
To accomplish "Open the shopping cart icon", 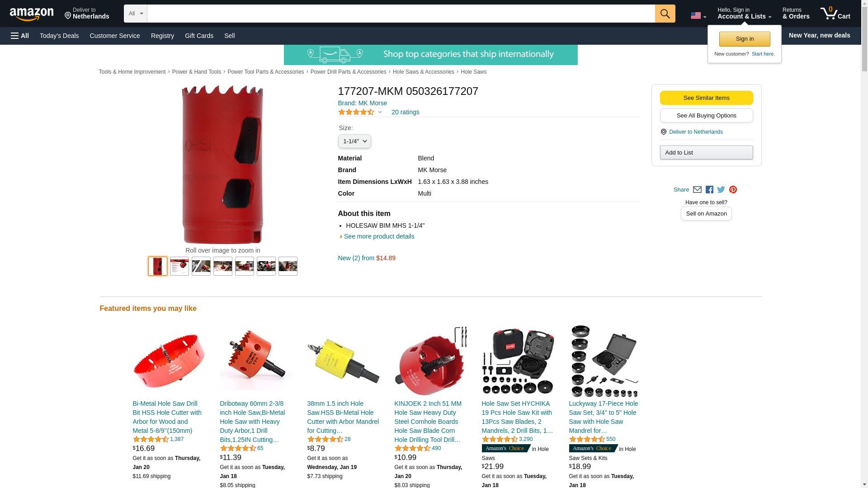I will (835, 14).
